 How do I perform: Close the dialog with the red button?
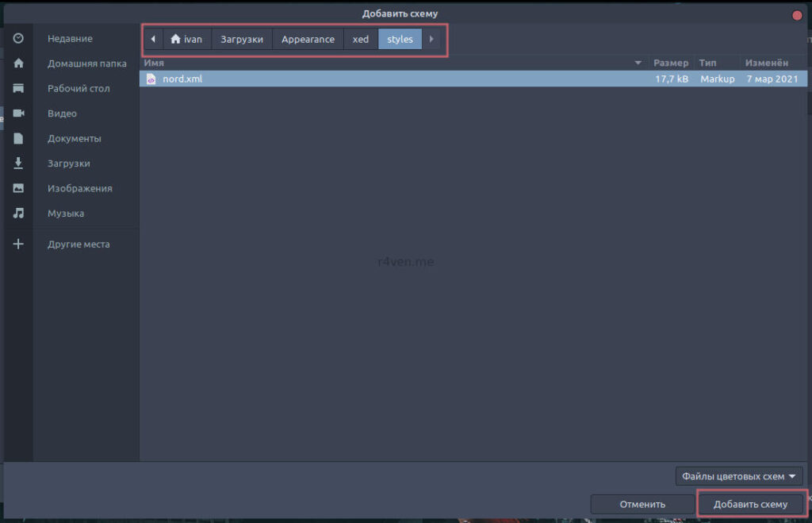797,14
